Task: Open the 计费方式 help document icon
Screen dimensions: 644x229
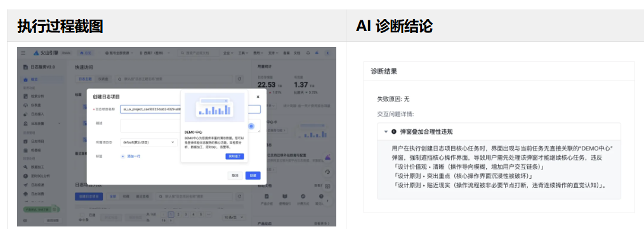Action: pos(303,199)
